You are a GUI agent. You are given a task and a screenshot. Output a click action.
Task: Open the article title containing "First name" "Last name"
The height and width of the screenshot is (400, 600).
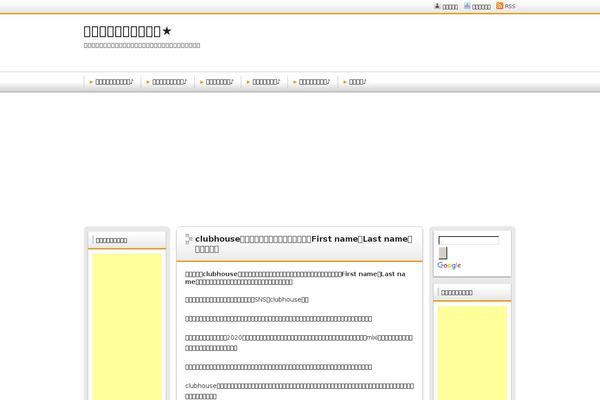303,244
